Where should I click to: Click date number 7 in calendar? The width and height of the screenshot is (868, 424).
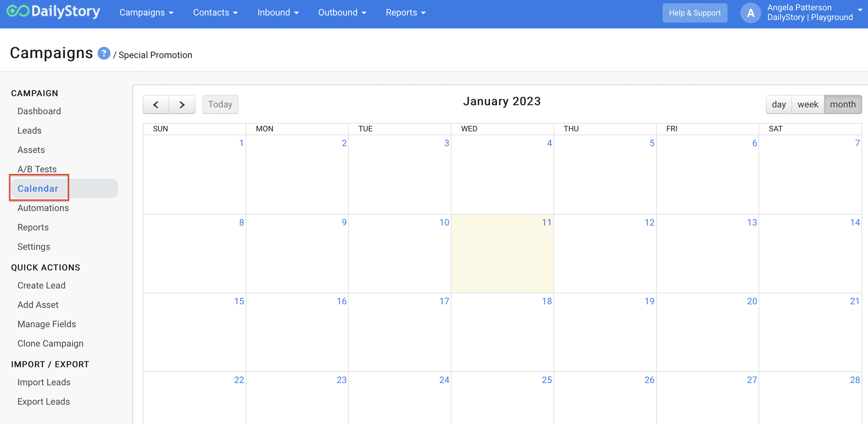[x=857, y=143]
